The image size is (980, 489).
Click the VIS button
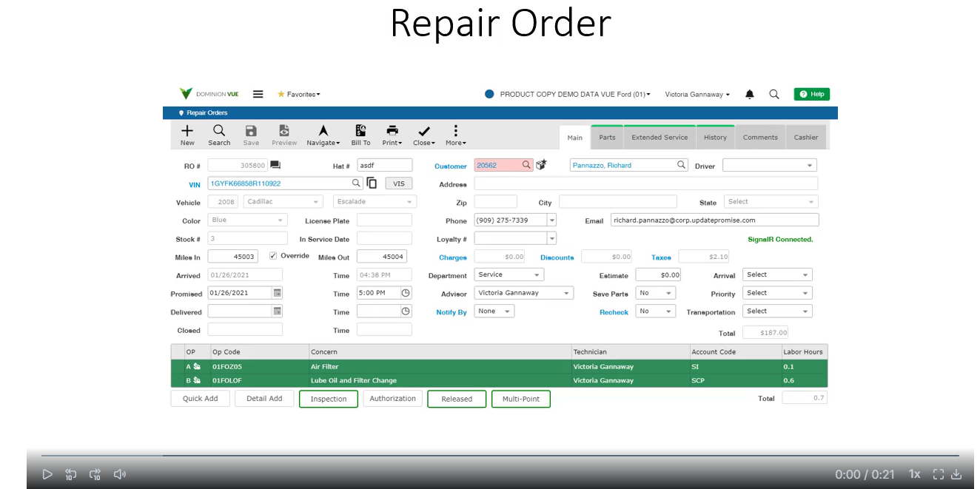tap(399, 183)
